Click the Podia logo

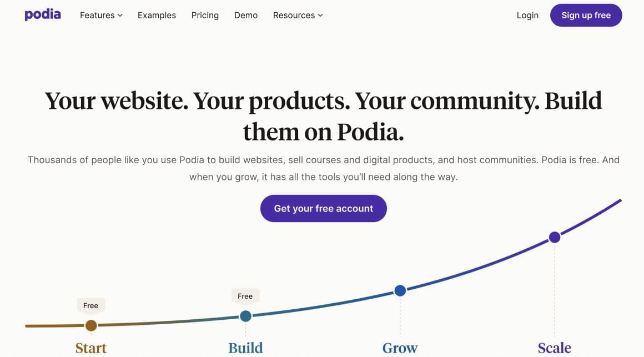(x=43, y=14)
